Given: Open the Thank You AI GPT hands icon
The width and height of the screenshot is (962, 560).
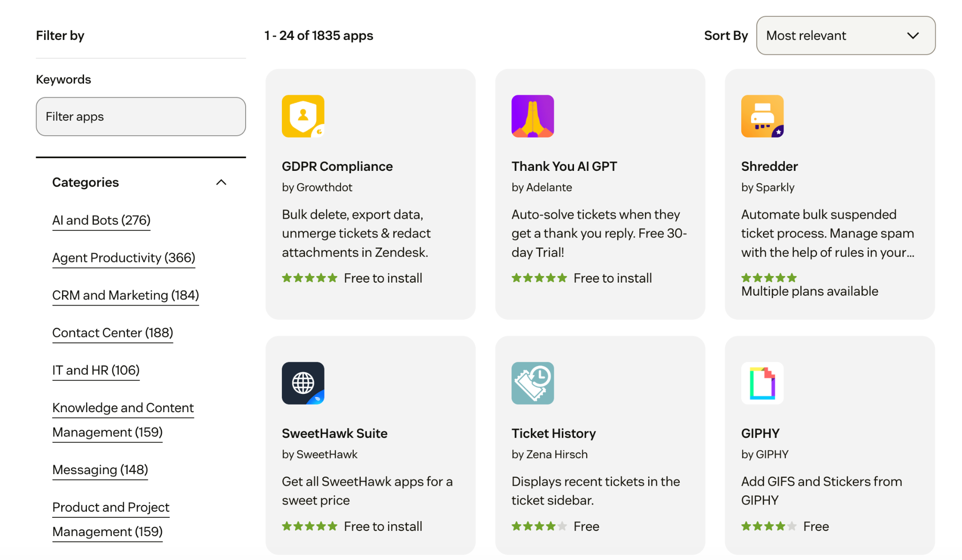Looking at the screenshot, I should tap(533, 116).
